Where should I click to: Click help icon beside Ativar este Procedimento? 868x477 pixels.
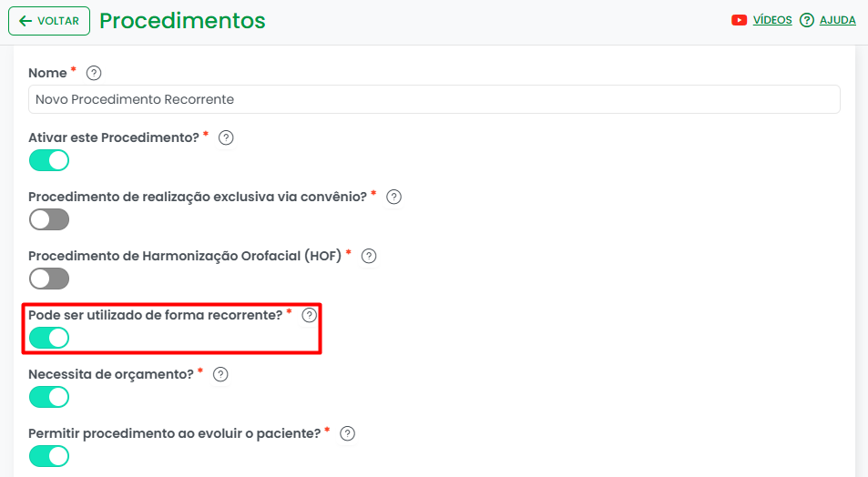tap(227, 137)
